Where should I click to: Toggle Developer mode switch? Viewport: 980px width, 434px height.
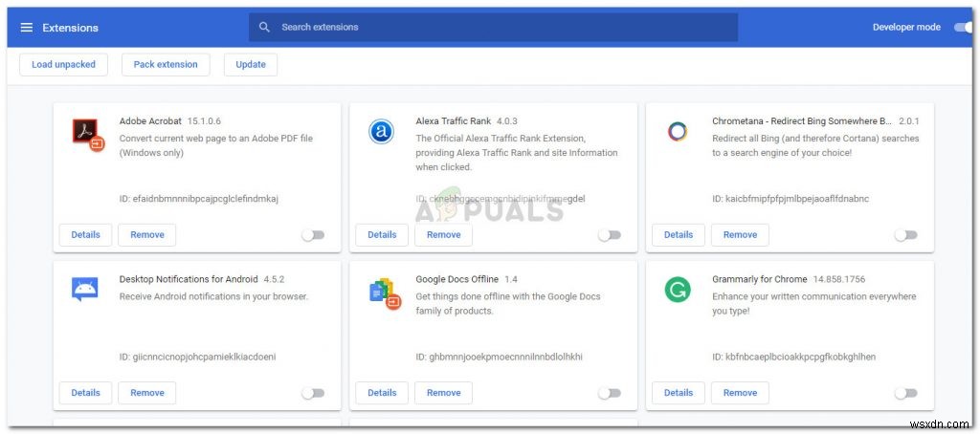(x=963, y=27)
